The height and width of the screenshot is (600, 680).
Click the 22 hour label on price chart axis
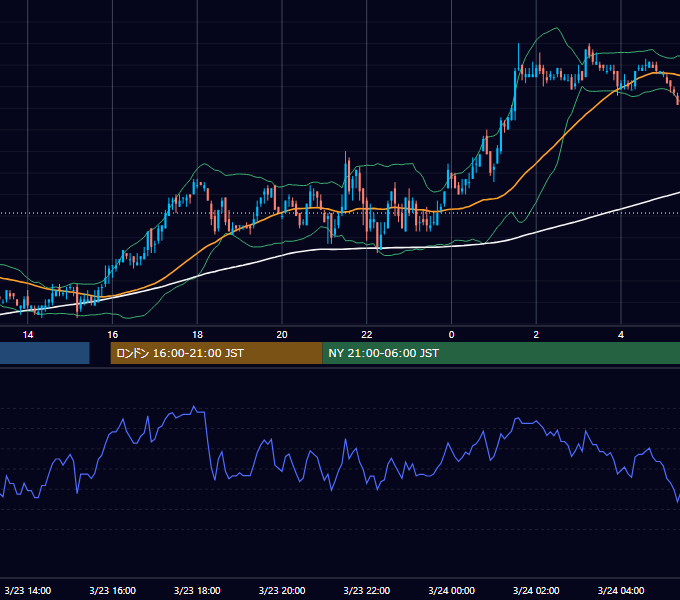tap(367, 335)
